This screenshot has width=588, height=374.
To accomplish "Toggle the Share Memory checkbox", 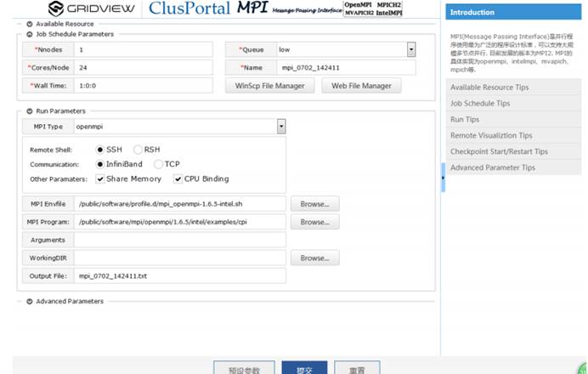I will 100,179.
